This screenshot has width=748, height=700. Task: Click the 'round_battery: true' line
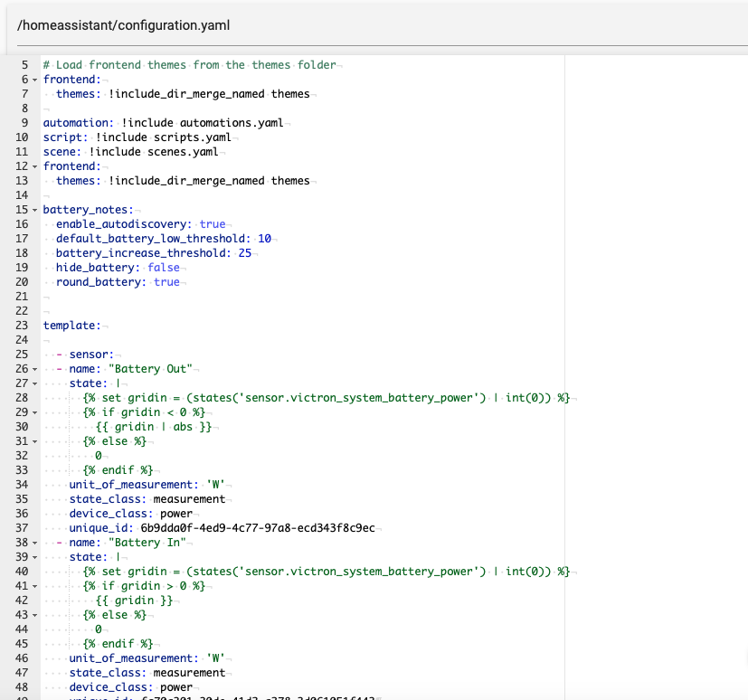[118, 282]
